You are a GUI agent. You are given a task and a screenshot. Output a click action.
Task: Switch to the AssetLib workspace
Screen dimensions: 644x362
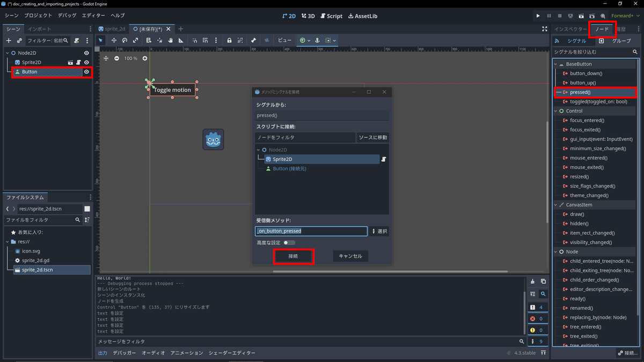tap(363, 16)
